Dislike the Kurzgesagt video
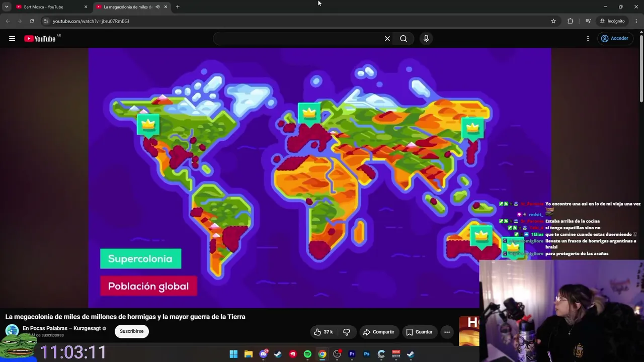This screenshot has width=644, height=362. [x=347, y=332]
